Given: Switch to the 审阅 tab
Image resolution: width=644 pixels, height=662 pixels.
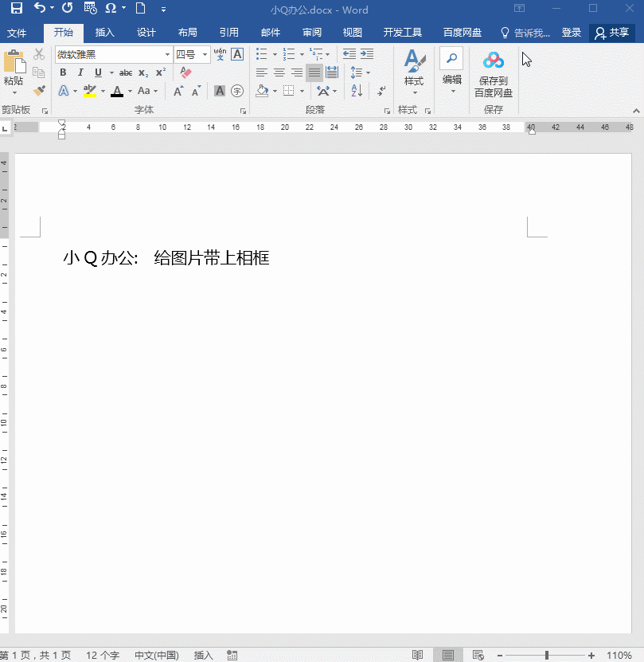Looking at the screenshot, I should coord(311,33).
